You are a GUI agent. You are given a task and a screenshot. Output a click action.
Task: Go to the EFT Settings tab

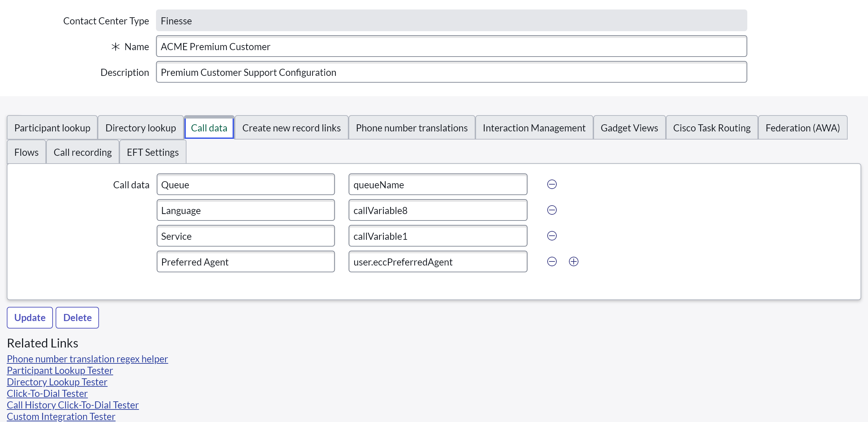click(x=153, y=152)
